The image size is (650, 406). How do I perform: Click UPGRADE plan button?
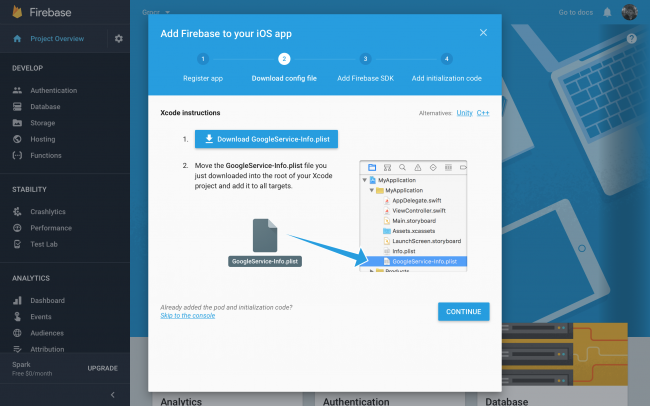102,368
